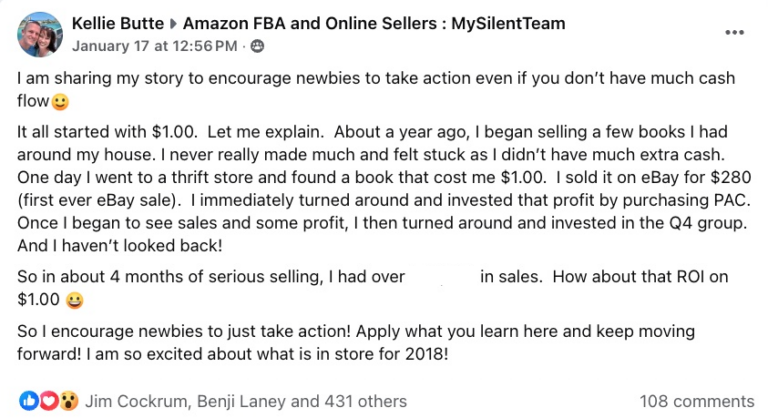Viewport: 768px width, 418px height.
Task: Open Kellie Butte's profile name link
Action: coord(118,24)
